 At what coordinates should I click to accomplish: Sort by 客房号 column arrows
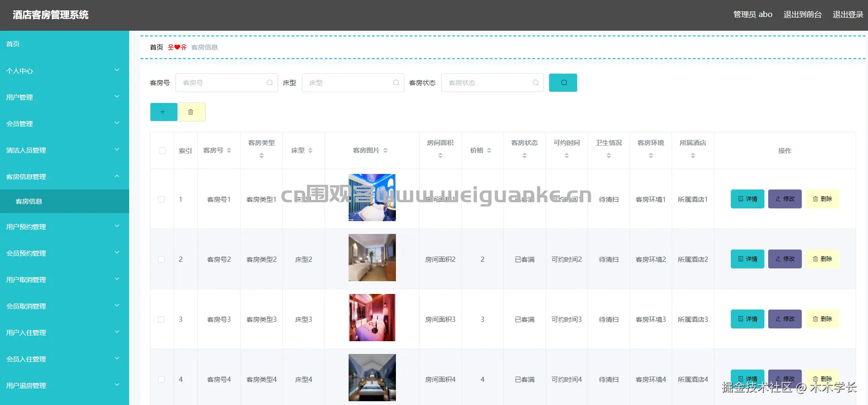point(229,150)
